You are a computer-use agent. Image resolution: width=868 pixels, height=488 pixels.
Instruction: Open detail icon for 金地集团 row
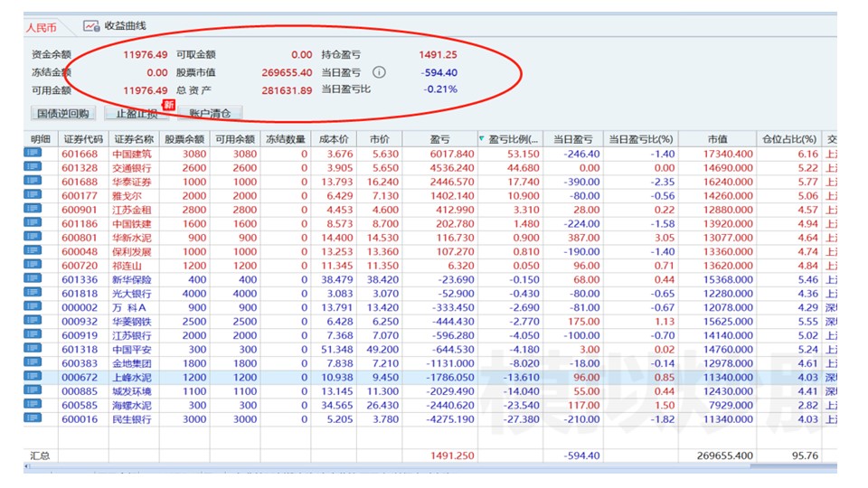pyautogui.click(x=33, y=362)
